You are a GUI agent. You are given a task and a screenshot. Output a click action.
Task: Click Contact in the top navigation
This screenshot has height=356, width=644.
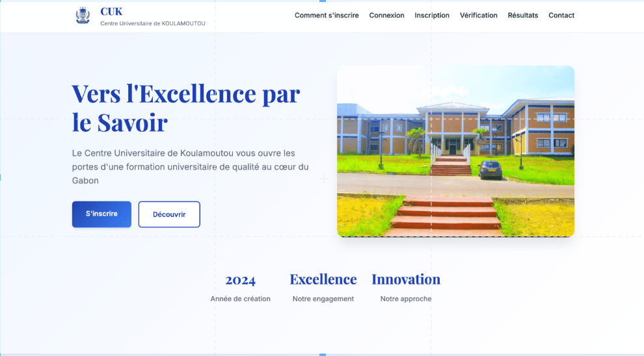561,16
